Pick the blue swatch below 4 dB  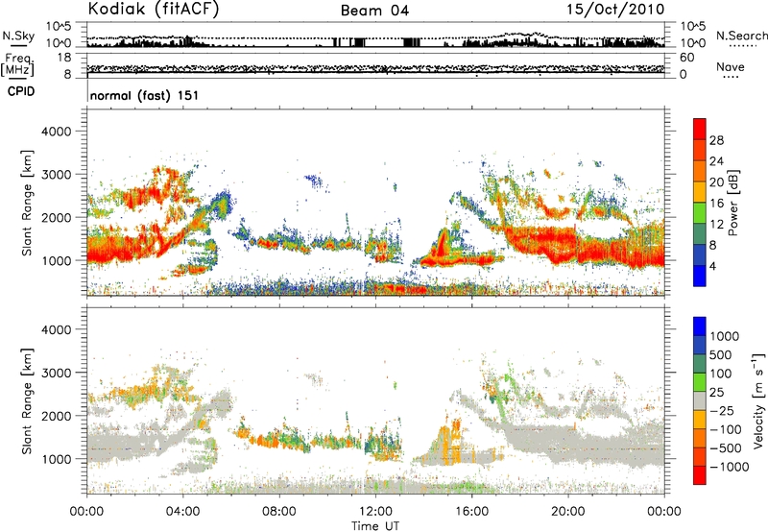point(700,276)
